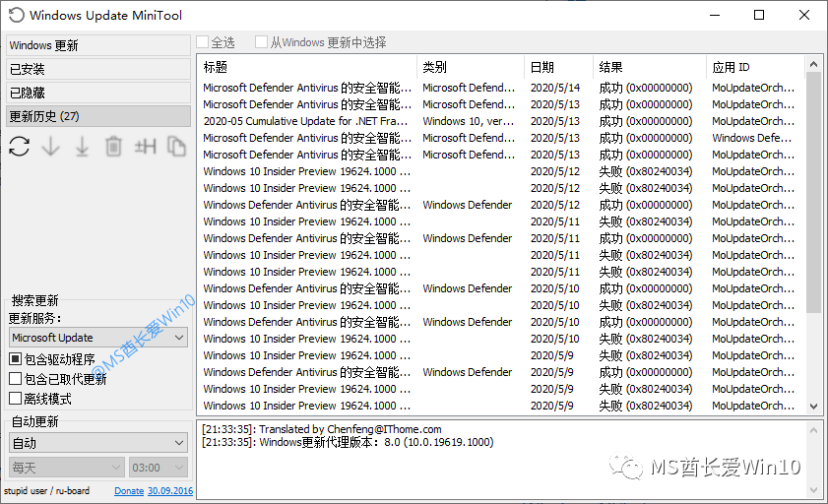Maximize the Windows Update MiniTool window

coord(759,15)
